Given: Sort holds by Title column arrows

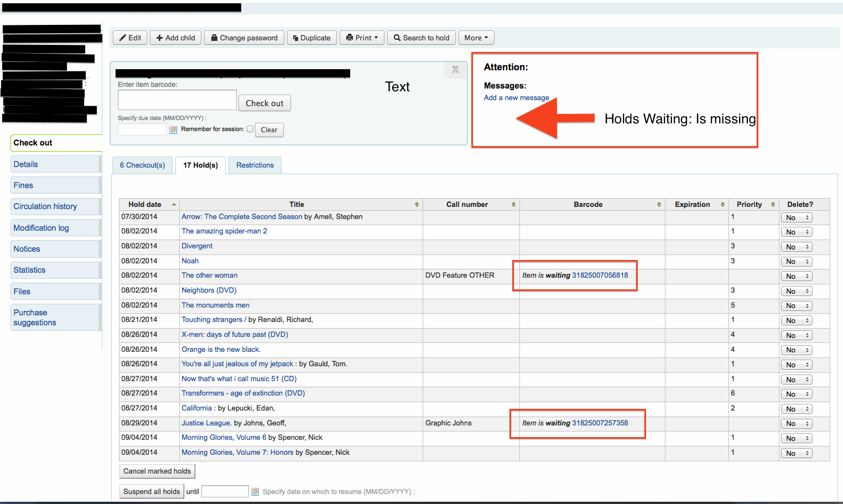Looking at the screenshot, I should click(417, 205).
